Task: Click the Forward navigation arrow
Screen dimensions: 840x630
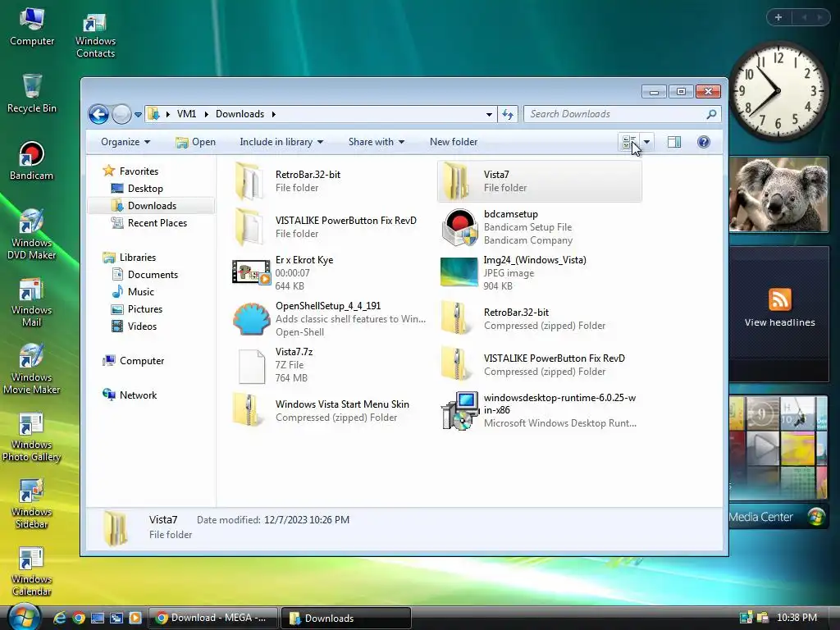Action: pyautogui.click(x=121, y=114)
